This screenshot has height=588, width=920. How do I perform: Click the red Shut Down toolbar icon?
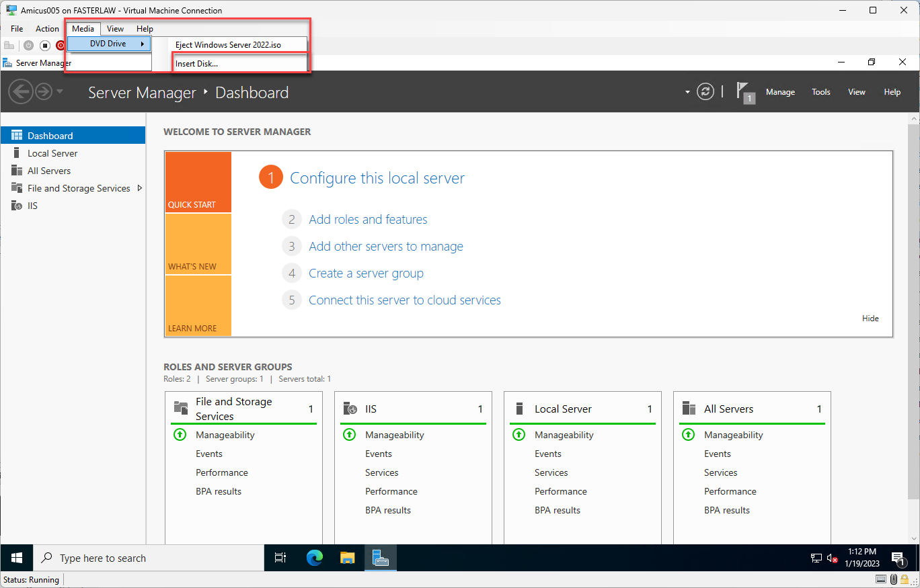[61, 46]
